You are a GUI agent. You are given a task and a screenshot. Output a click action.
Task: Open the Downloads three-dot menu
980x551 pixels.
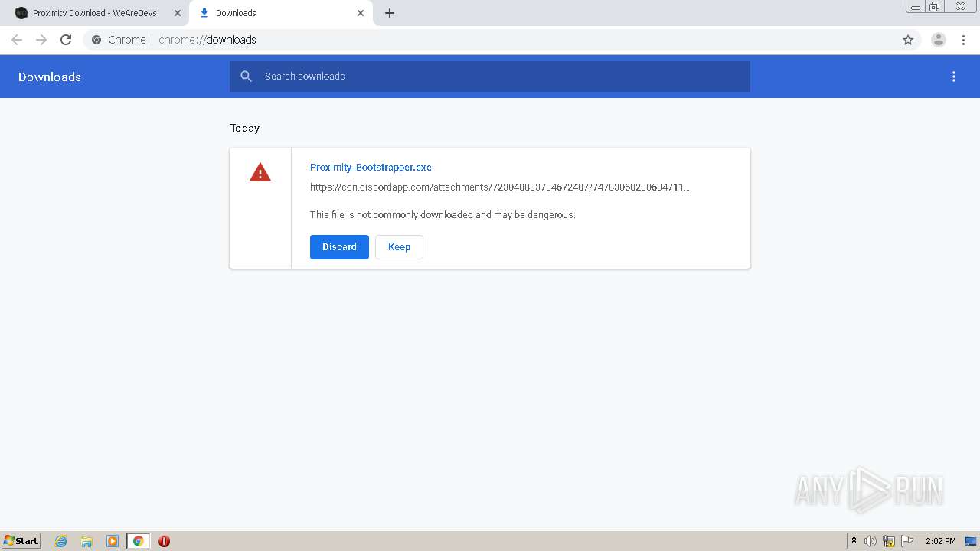(954, 77)
